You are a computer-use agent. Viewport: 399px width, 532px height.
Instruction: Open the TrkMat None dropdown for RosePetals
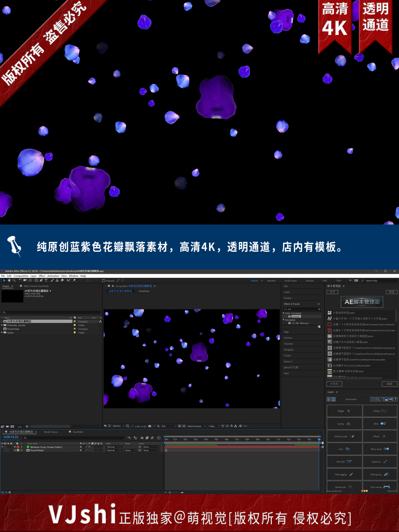(x=130, y=450)
